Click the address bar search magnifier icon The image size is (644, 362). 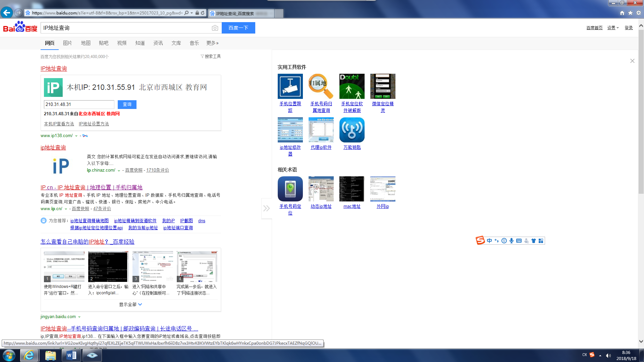coord(186,13)
